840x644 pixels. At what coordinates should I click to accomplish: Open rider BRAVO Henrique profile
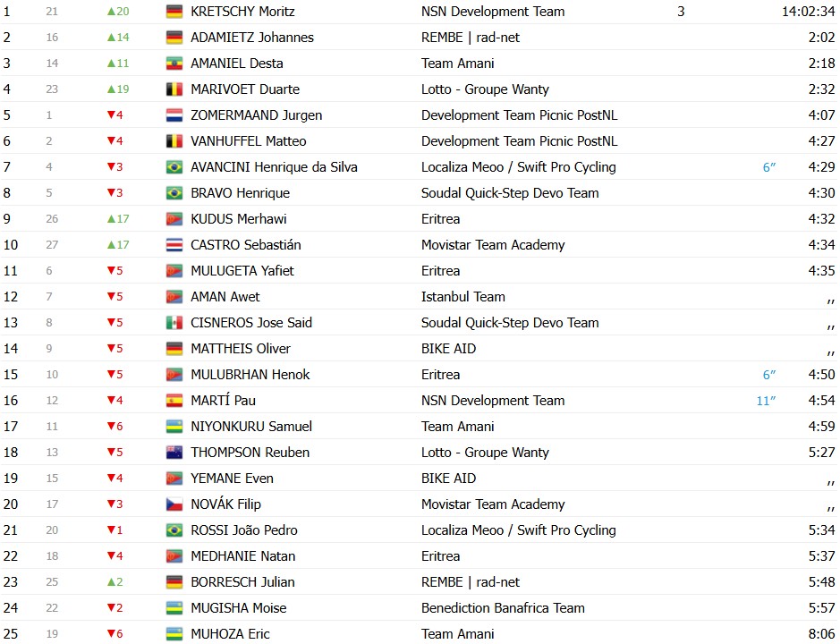(x=240, y=193)
